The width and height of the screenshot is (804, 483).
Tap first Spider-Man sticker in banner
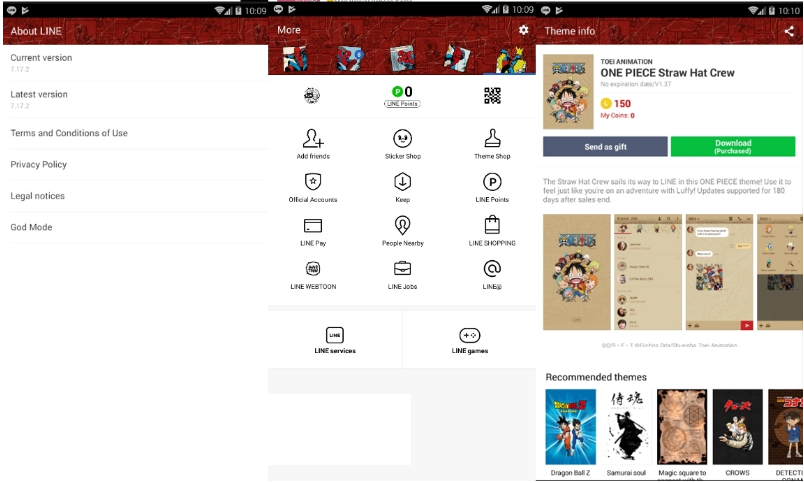click(295, 58)
